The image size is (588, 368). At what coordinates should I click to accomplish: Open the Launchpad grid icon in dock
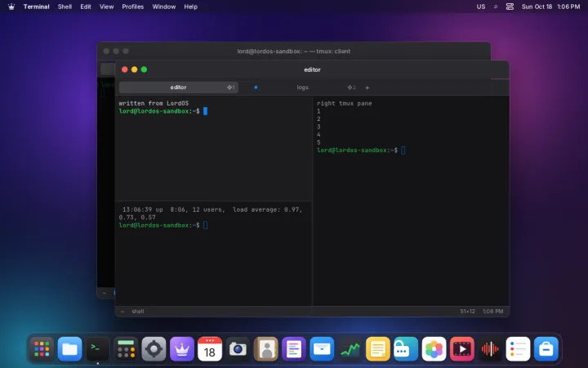(42, 349)
